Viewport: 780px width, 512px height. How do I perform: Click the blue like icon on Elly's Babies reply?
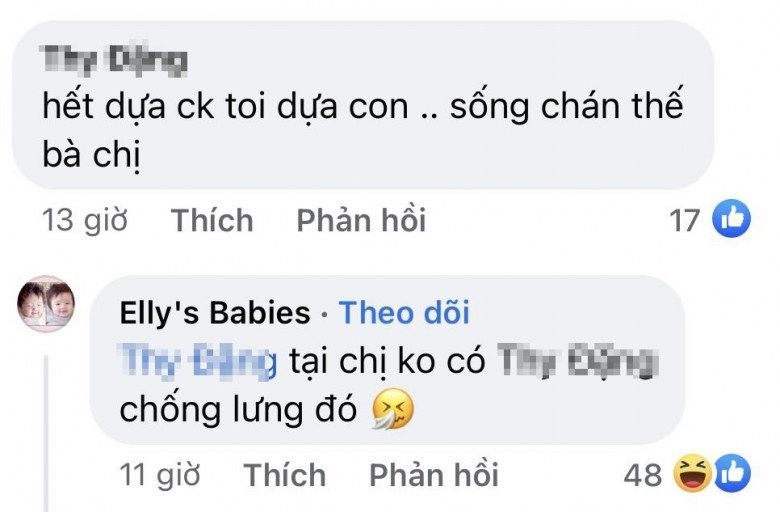pyautogui.click(x=731, y=475)
